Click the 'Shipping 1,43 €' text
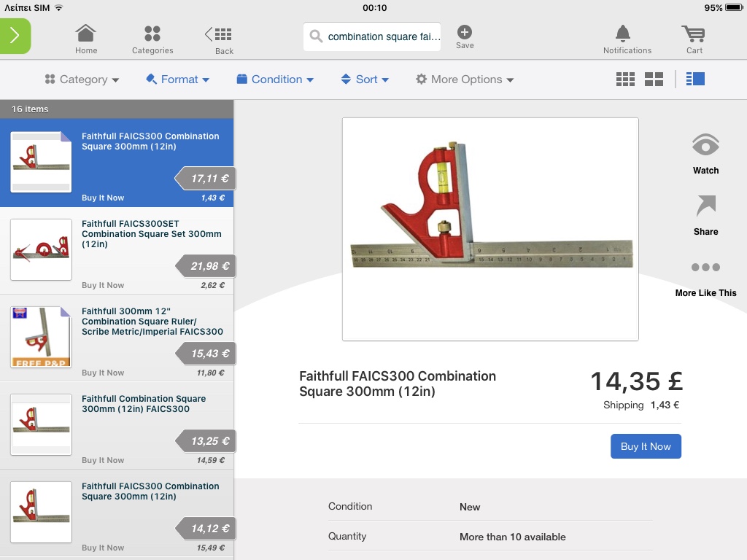Image resolution: width=747 pixels, height=560 pixels. tap(641, 405)
